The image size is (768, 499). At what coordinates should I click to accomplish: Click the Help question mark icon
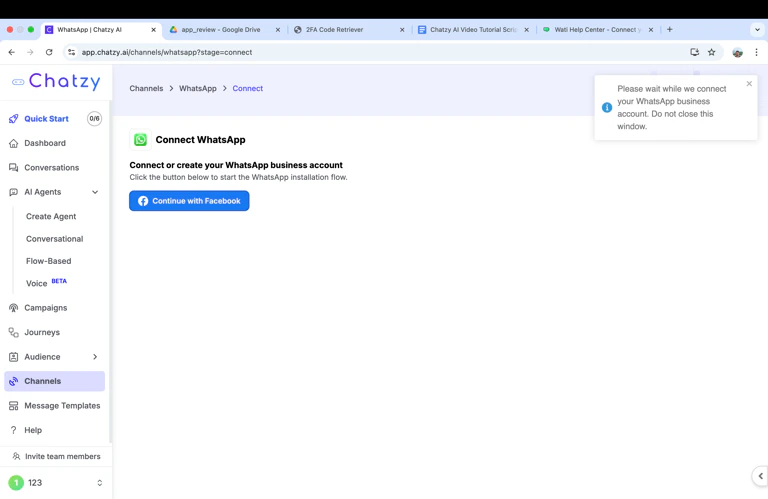coord(14,430)
